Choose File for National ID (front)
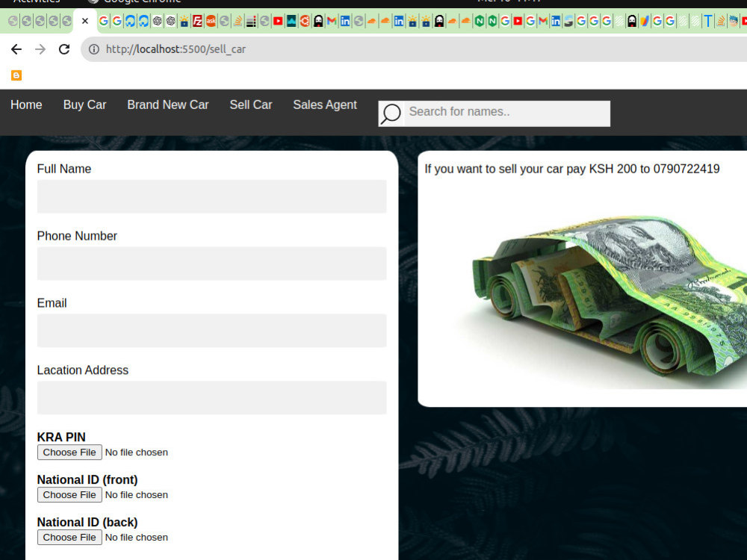747x560 pixels. coord(69,495)
